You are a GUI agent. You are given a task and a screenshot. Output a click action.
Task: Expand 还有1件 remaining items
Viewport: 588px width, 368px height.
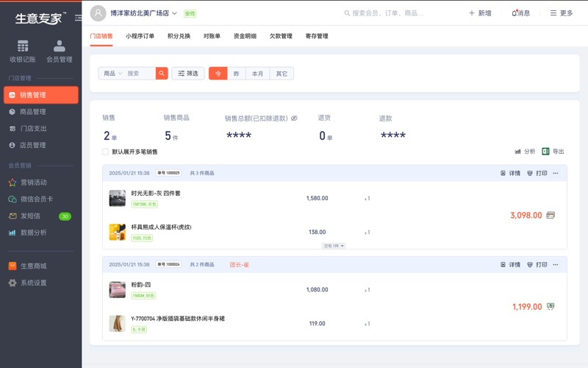coord(334,246)
